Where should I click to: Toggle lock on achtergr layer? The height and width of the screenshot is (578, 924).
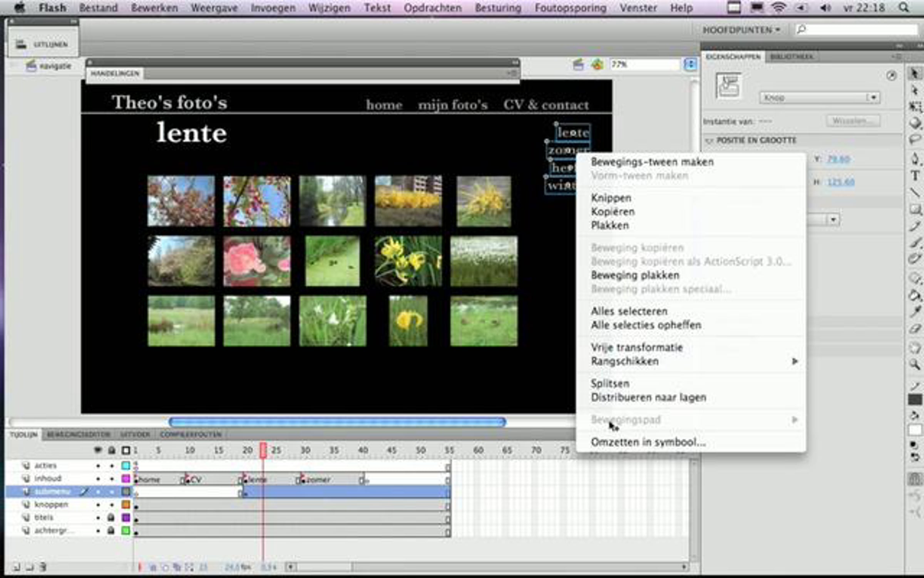coord(111,531)
